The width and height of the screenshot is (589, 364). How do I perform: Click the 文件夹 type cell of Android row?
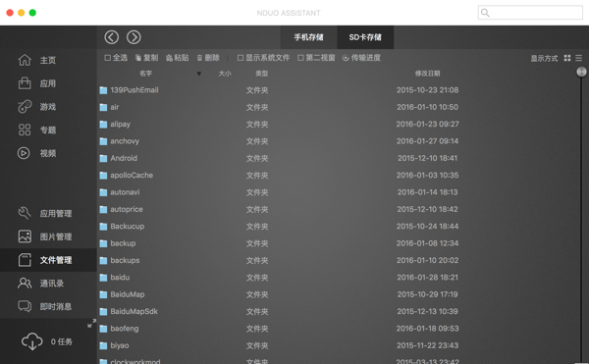pos(257,158)
